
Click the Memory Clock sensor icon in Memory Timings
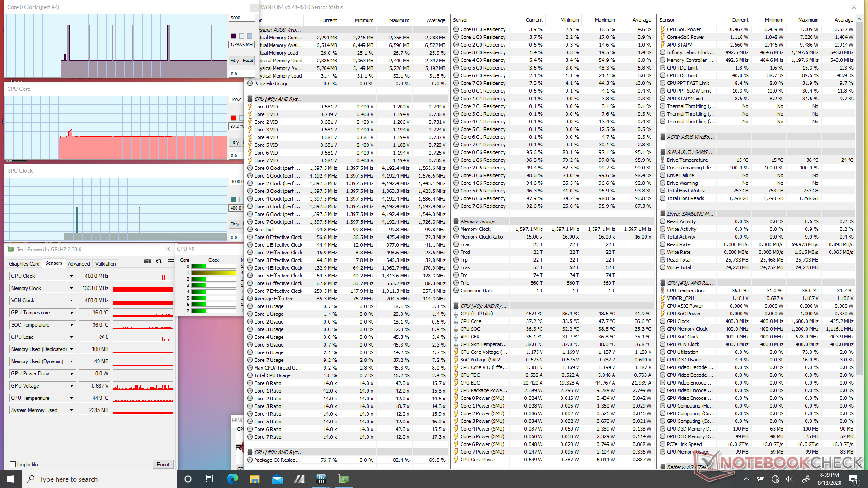pyautogui.click(x=456, y=229)
